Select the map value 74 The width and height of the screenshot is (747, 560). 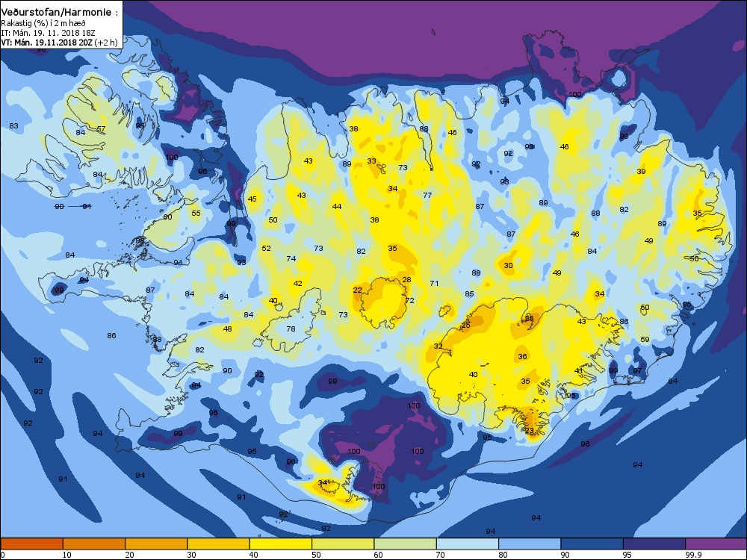click(x=291, y=258)
